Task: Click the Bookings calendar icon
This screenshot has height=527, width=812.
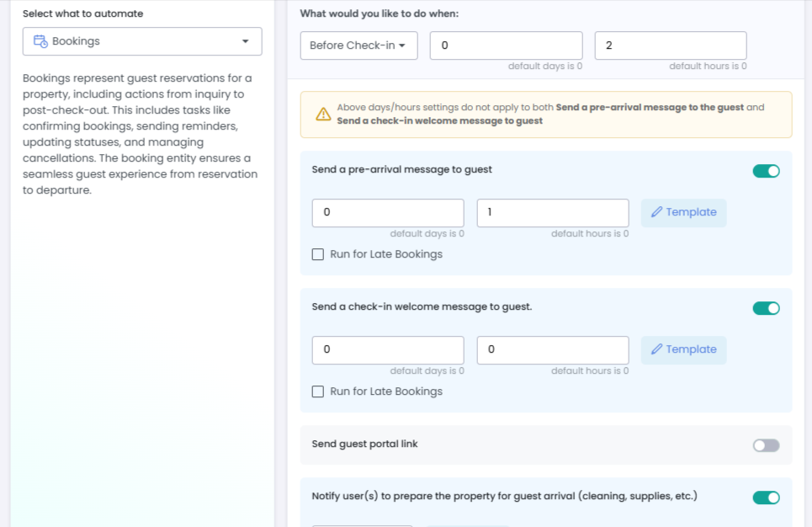Action: click(40, 41)
